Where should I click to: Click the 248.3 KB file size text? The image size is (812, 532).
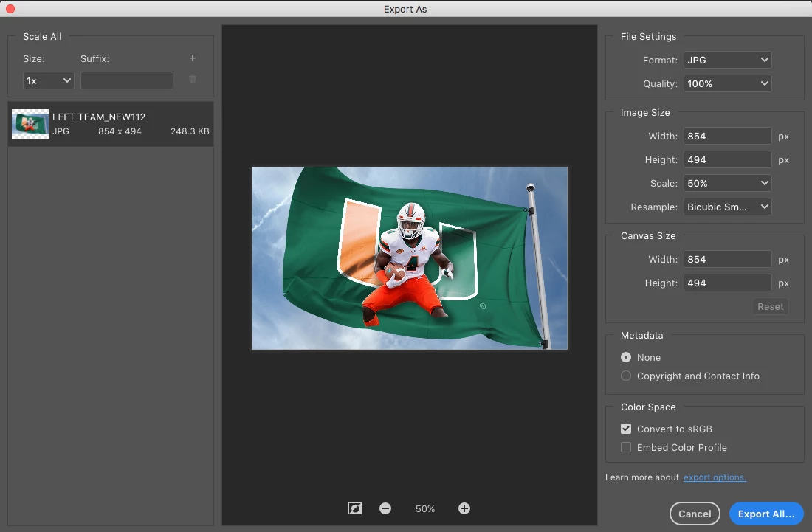coord(190,131)
